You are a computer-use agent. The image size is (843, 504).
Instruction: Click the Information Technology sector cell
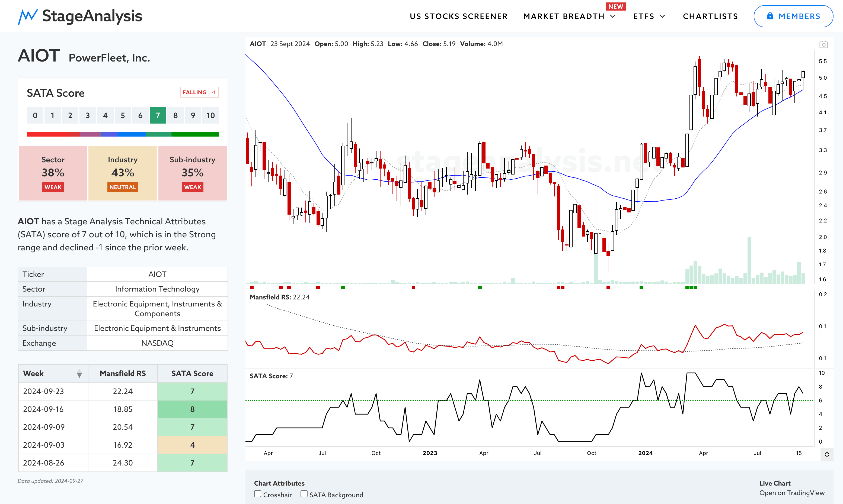157,289
